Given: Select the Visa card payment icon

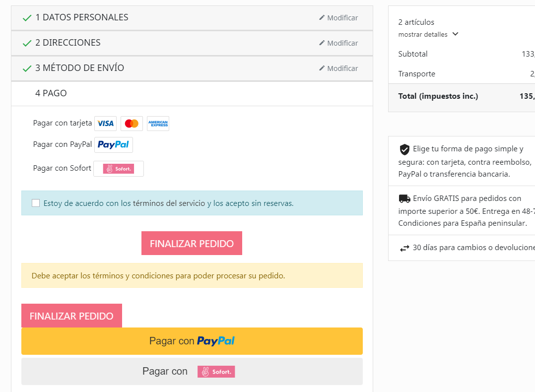Looking at the screenshot, I should (105, 124).
